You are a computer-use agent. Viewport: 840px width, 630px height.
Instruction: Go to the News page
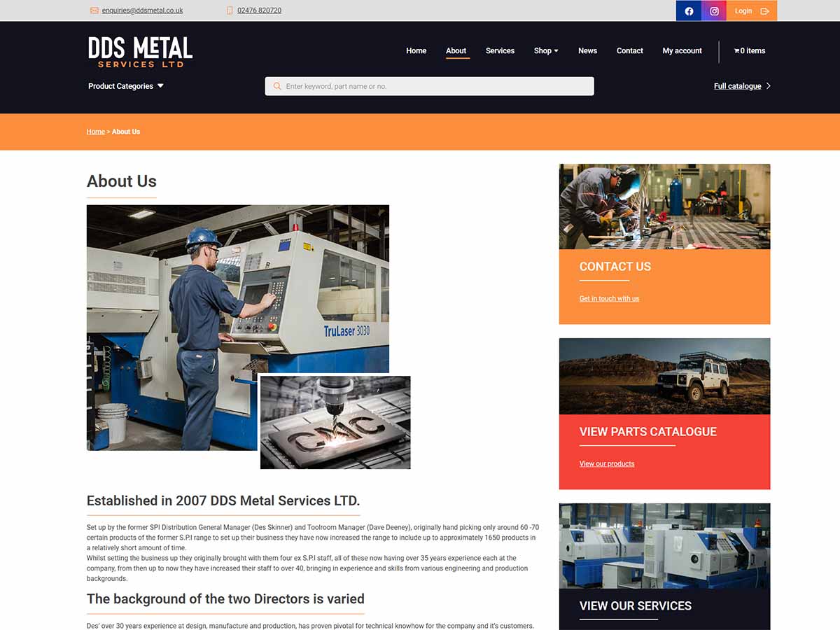pos(587,51)
